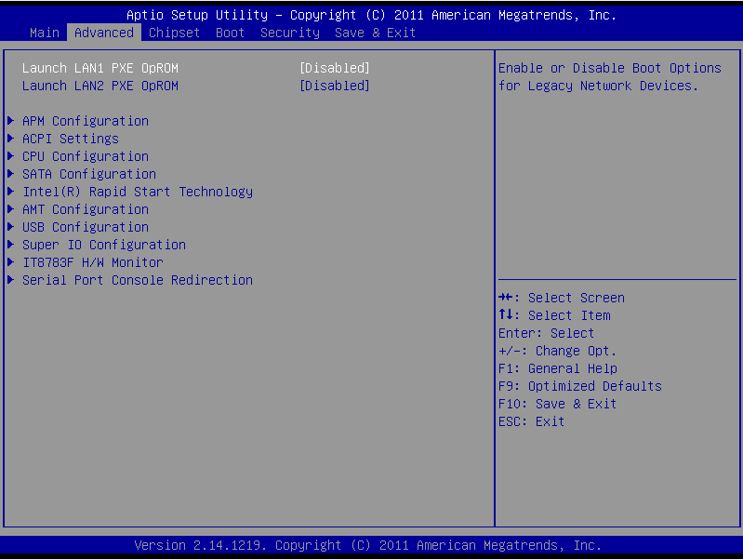
Task: Open Intel(R) Rapid Start Technology
Action: pyautogui.click(x=137, y=192)
